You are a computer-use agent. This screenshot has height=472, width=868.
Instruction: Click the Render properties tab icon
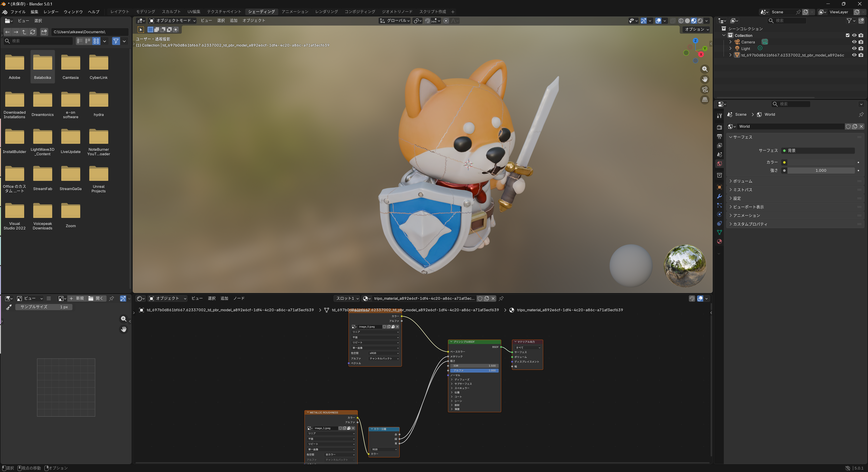719,127
